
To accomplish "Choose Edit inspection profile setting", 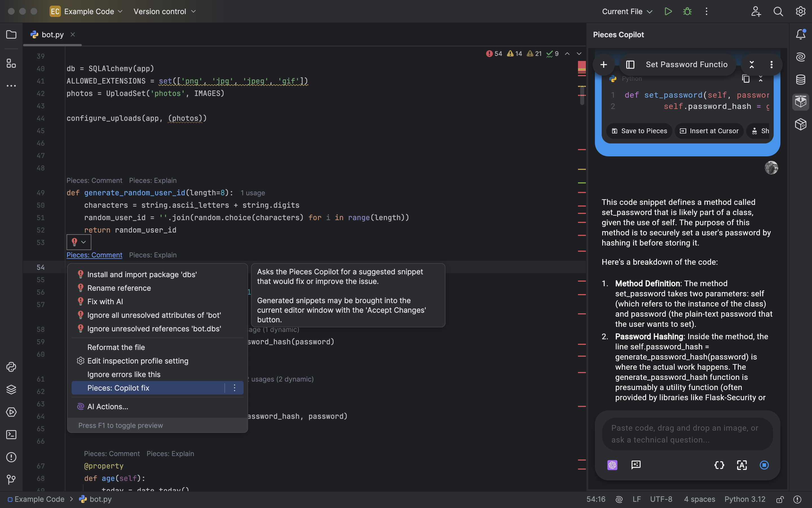I will pyautogui.click(x=157, y=361).
